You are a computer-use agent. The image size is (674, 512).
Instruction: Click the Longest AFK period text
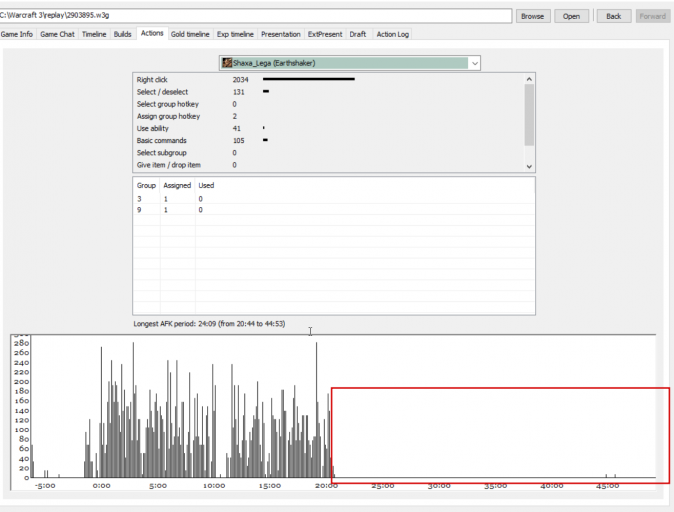(x=209, y=324)
